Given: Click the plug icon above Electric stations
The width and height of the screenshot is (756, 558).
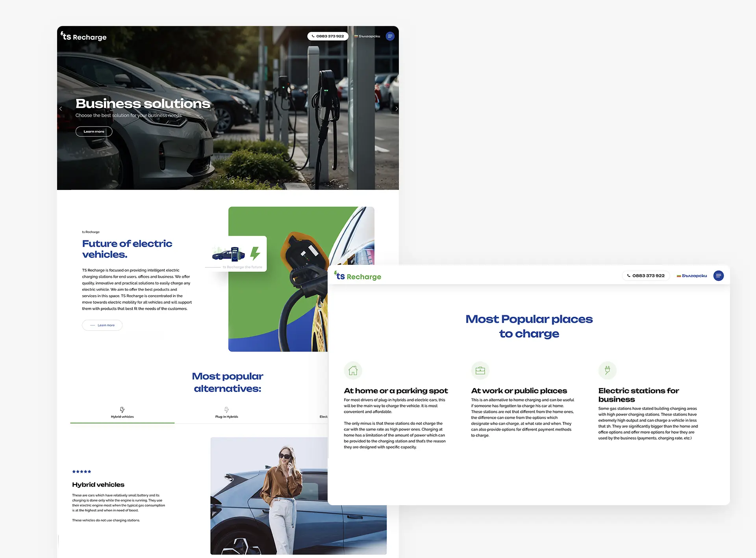Looking at the screenshot, I should coord(607,370).
